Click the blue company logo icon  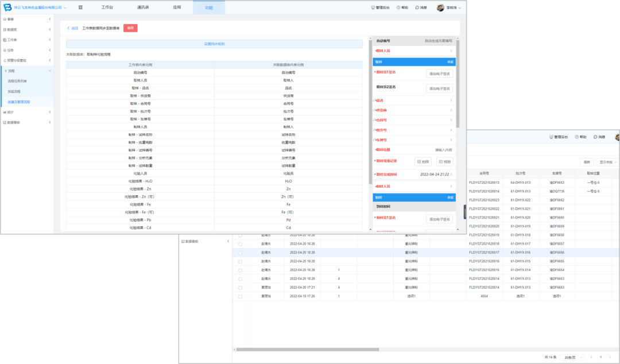point(8,7)
